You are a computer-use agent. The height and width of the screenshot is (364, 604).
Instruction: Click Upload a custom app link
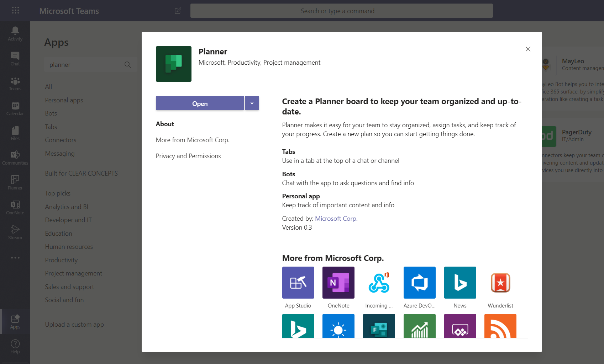coord(74,325)
